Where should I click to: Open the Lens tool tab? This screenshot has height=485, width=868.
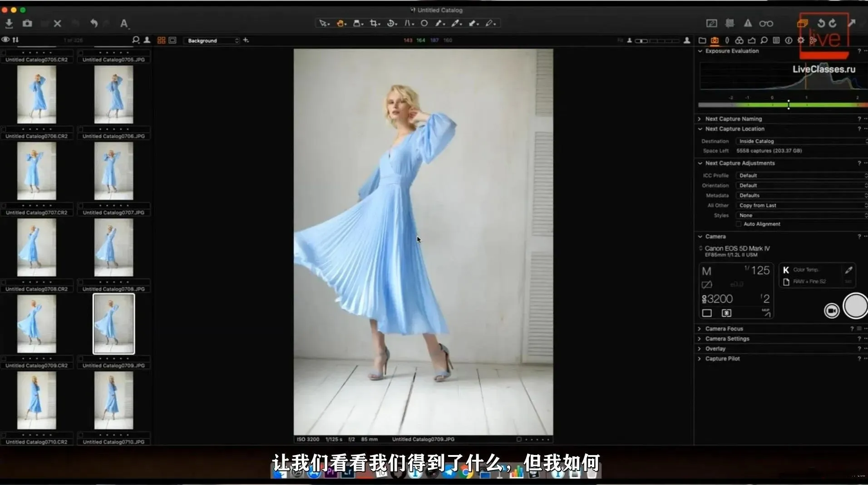click(x=727, y=40)
